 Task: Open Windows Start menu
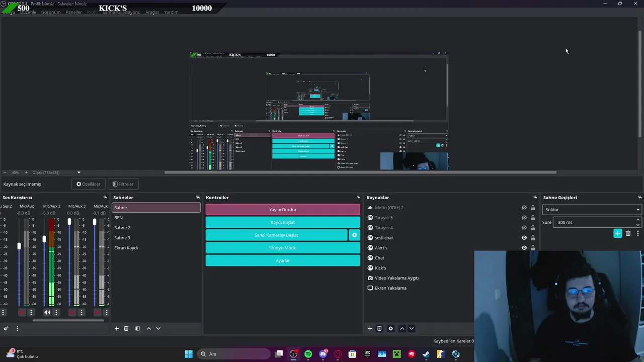[x=189, y=354]
